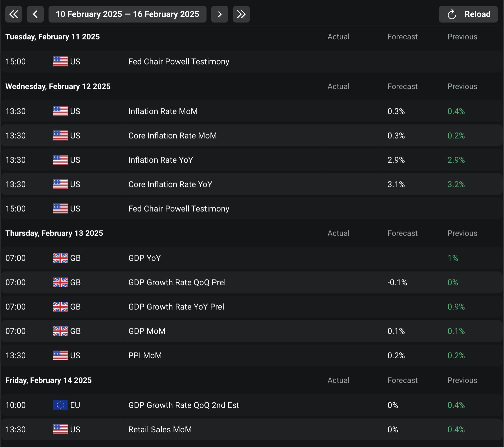
Task: Click the US flag beside Retail Sales MoM
Action: (60, 429)
